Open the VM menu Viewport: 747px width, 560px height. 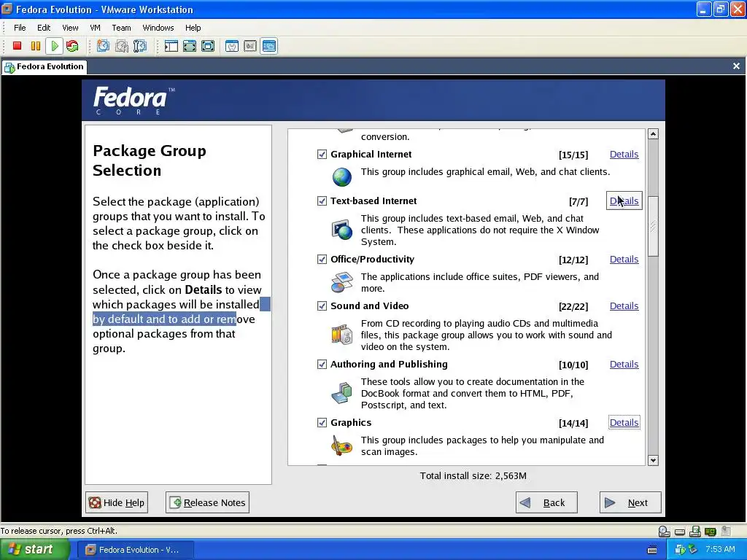tap(96, 28)
